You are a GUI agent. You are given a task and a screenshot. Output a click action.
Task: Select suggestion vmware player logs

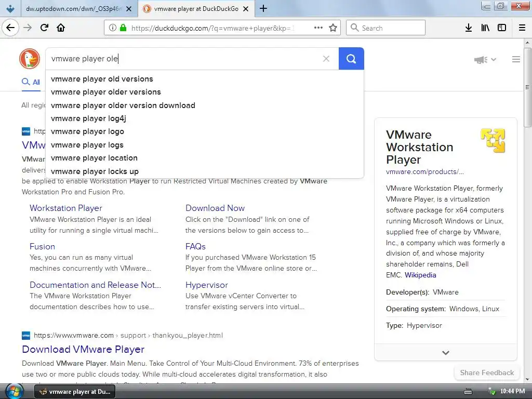[x=205, y=145]
